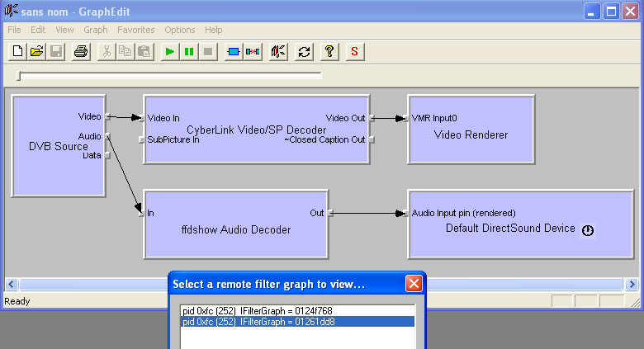Play the filter graph

tap(169, 52)
